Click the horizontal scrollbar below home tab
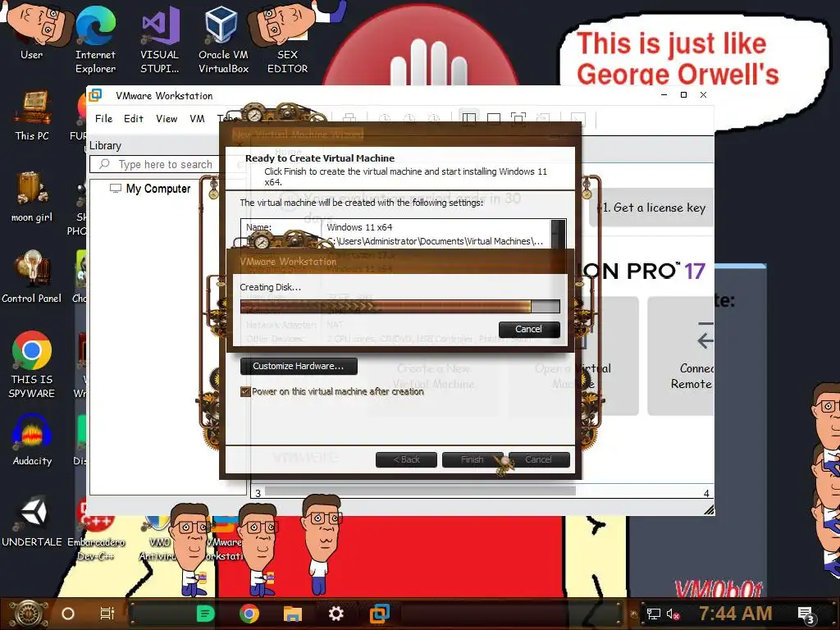Image resolution: width=840 pixels, height=630 pixels. [420, 491]
